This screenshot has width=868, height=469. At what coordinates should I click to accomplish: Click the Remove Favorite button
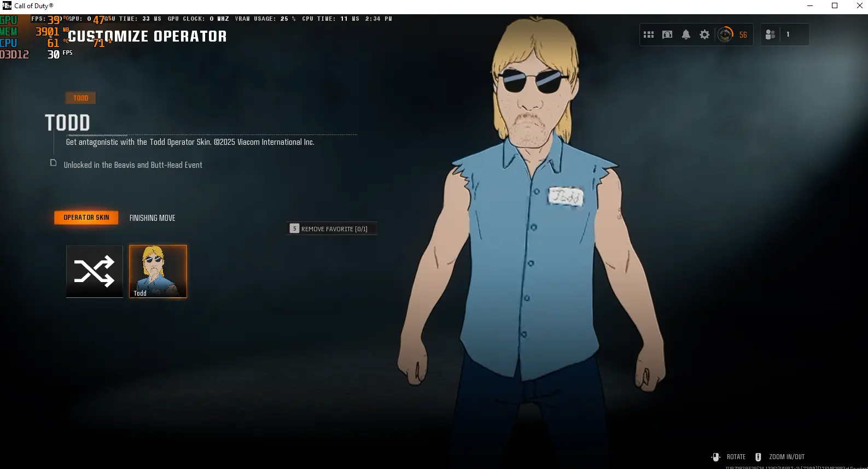click(x=331, y=228)
